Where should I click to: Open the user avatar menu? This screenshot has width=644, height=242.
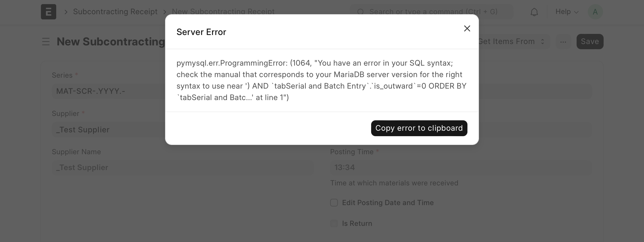(595, 12)
